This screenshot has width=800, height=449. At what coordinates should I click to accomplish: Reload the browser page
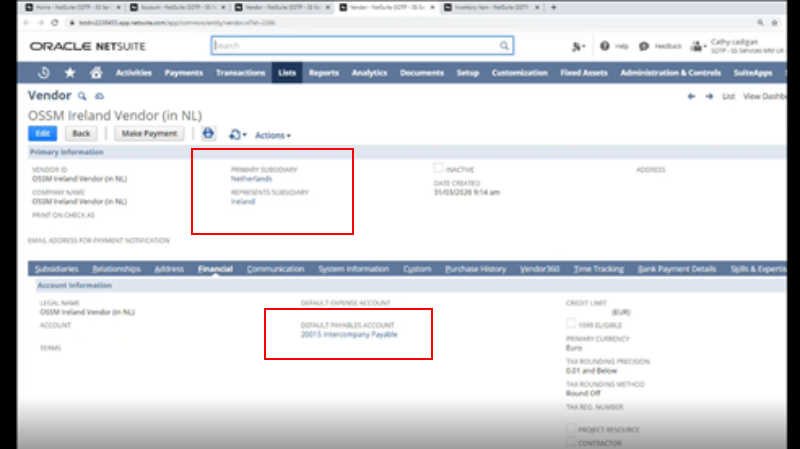click(55, 22)
